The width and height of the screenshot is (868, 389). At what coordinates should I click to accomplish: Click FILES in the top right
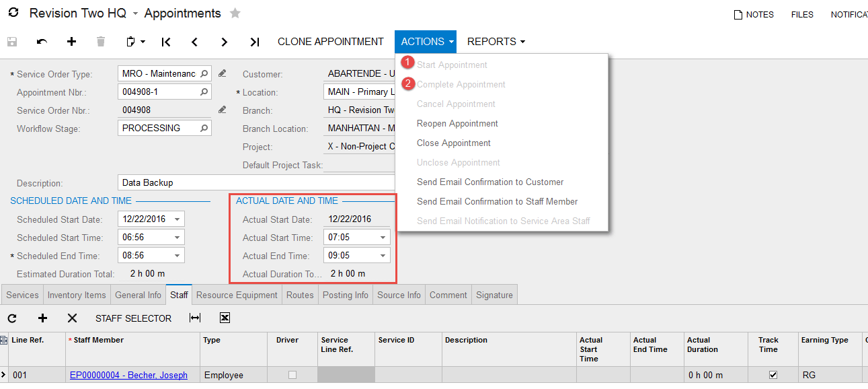[x=802, y=15]
